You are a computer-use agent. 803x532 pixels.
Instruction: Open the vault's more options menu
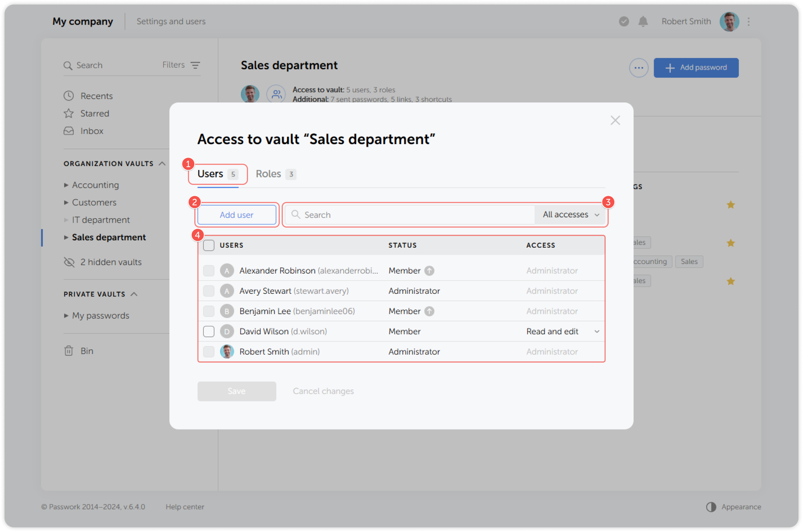point(639,68)
